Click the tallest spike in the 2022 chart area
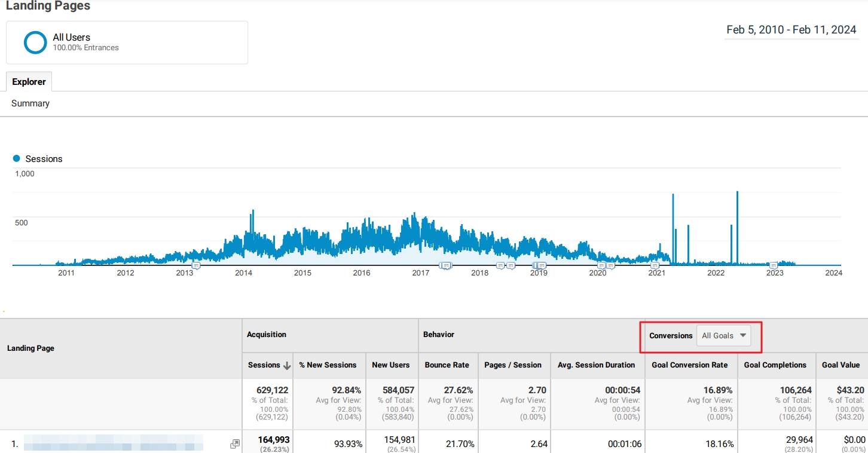Screen dimensions: 868x453 (737, 227)
